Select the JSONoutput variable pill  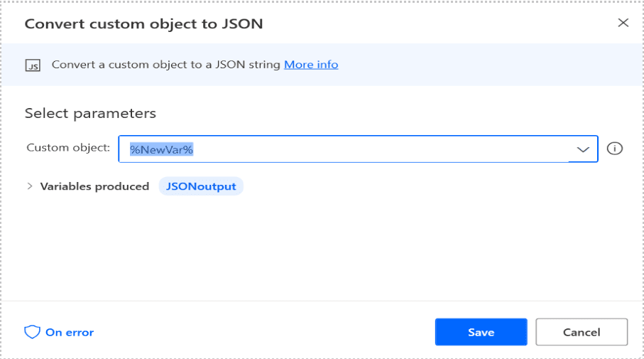(201, 186)
